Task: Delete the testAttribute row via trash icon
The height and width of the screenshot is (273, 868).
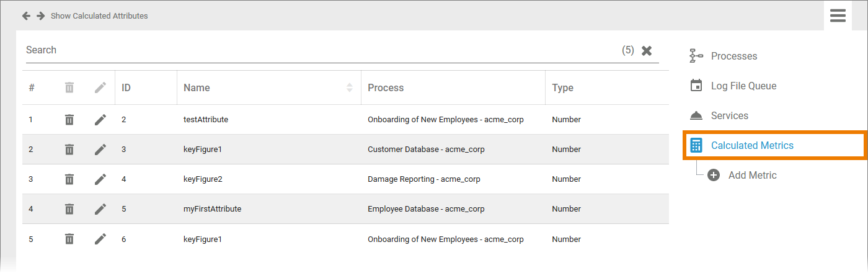Action: click(x=69, y=120)
